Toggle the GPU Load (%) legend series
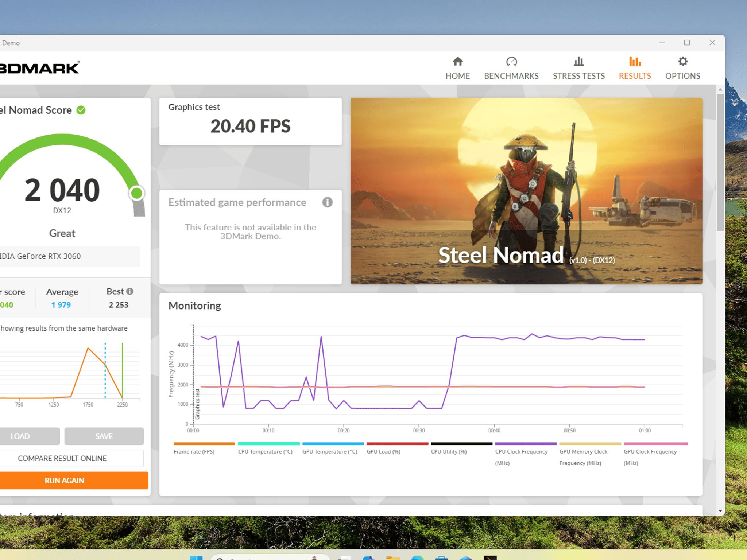747x560 pixels. 397,448
